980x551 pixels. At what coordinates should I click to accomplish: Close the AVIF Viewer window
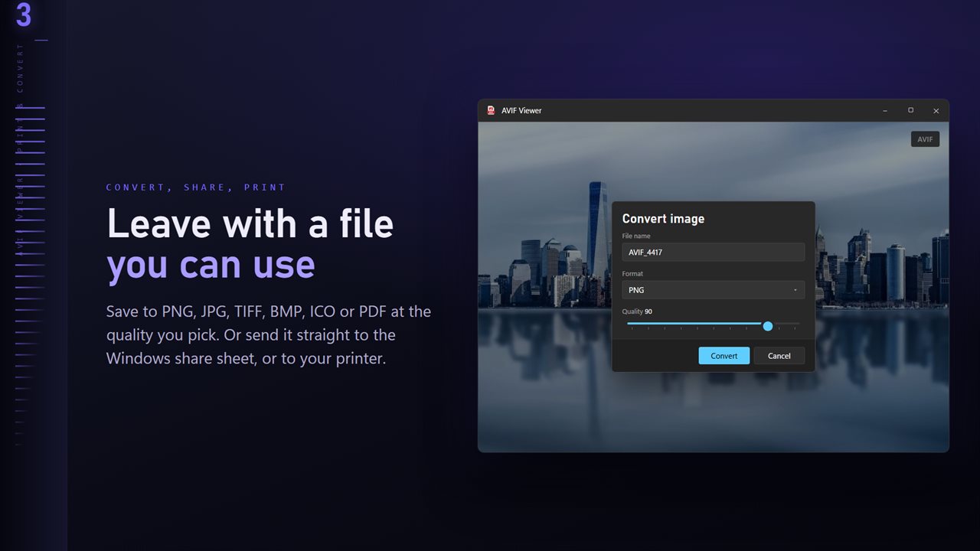click(x=936, y=111)
